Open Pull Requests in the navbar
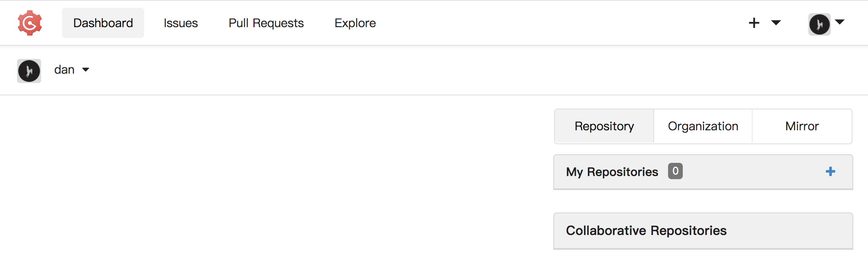This screenshot has width=868, height=266. pyautogui.click(x=266, y=23)
